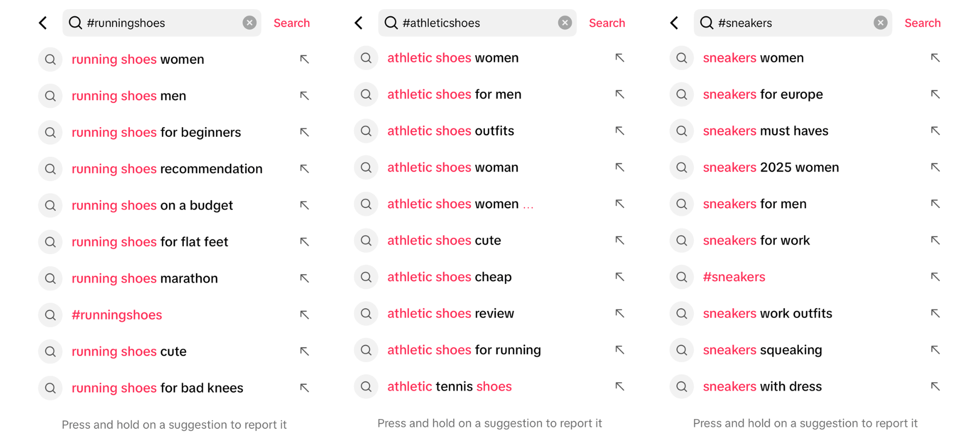Click the magnifier icon beside 'athletic tennis shoes'

pos(366,386)
